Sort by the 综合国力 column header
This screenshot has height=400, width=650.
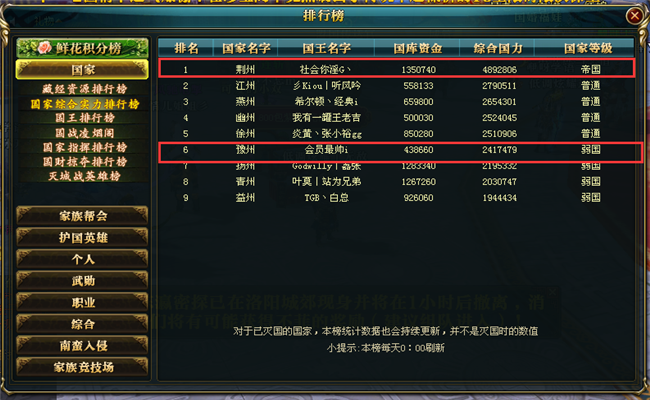click(x=497, y=48)
